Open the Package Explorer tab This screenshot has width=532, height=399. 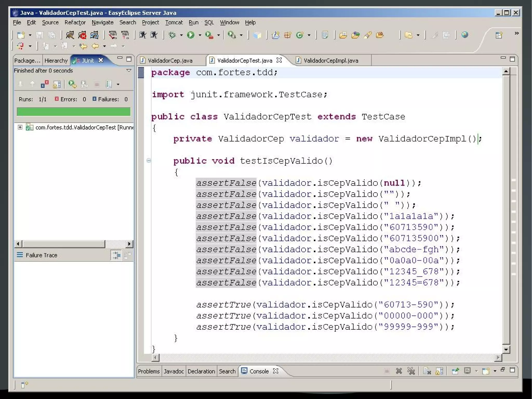pos(27,61)
